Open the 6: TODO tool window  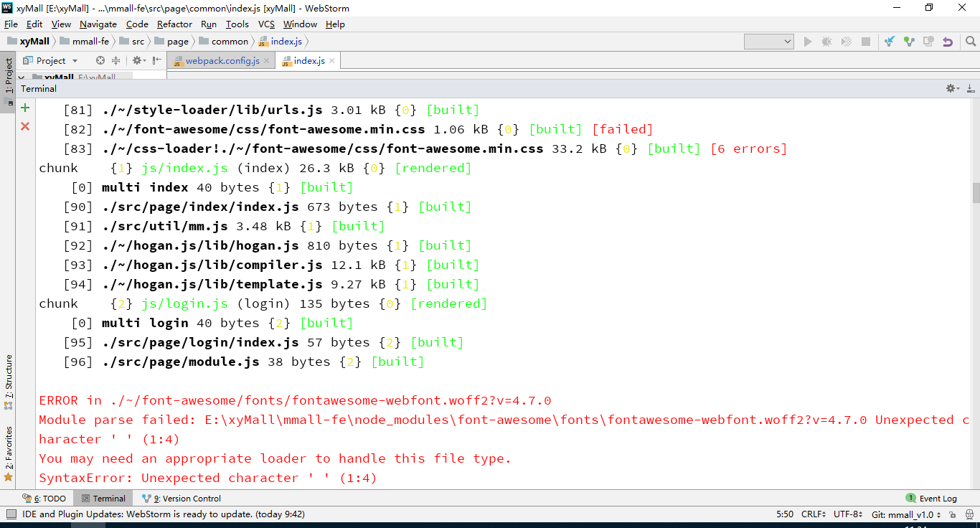pyautogui.click(x=44, y=498)
